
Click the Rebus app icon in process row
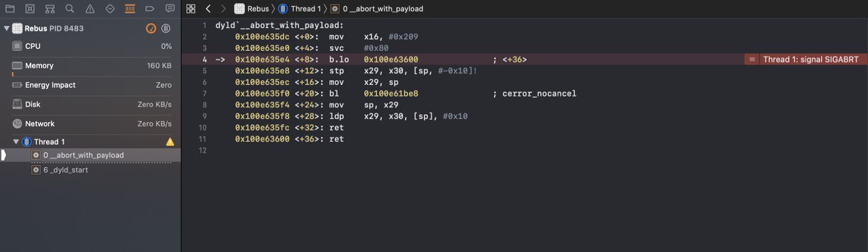[x=18, y=29]
